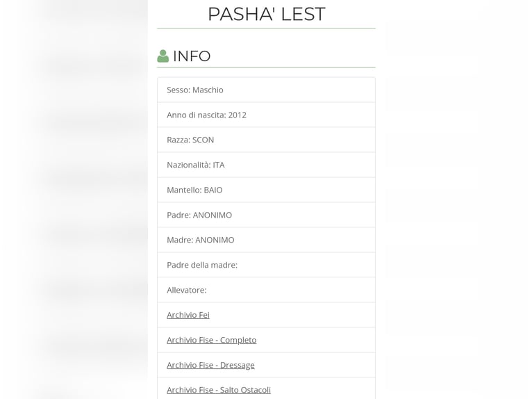Screen dimensions: 532x399
Task: Open Archivio Fise - Salto Ostacoli link
Action: point(219,390)
